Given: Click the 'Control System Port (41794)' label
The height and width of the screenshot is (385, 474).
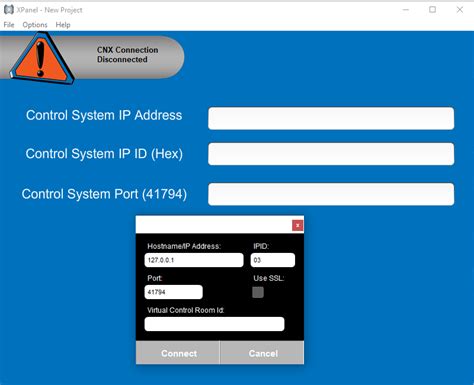Looking at the screenshot, I should pos(104,194).
